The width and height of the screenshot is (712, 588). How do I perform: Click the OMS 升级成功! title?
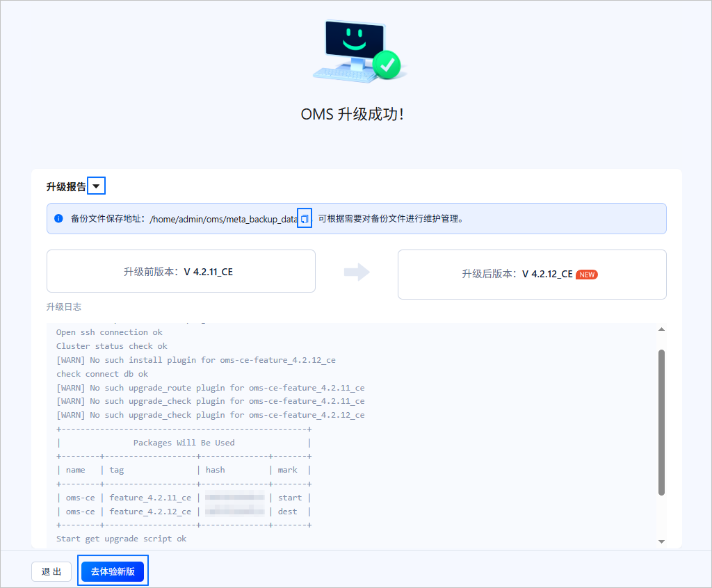[353, 114]
